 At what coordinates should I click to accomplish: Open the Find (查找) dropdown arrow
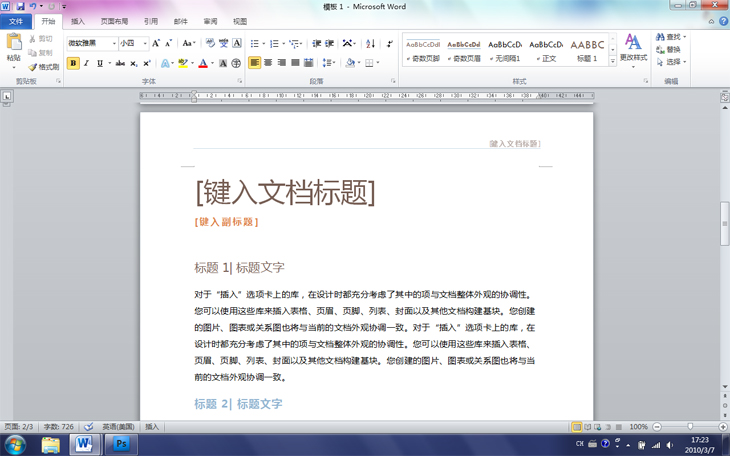pos(685,37)
